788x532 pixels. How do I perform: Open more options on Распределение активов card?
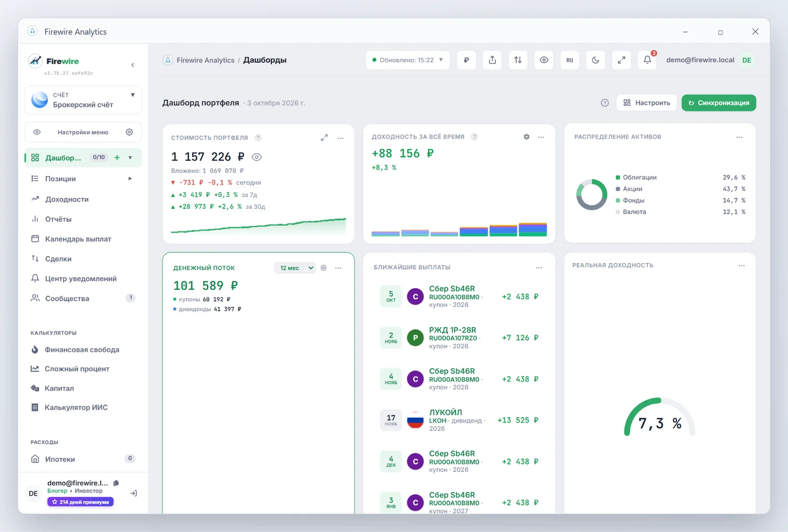739,137
